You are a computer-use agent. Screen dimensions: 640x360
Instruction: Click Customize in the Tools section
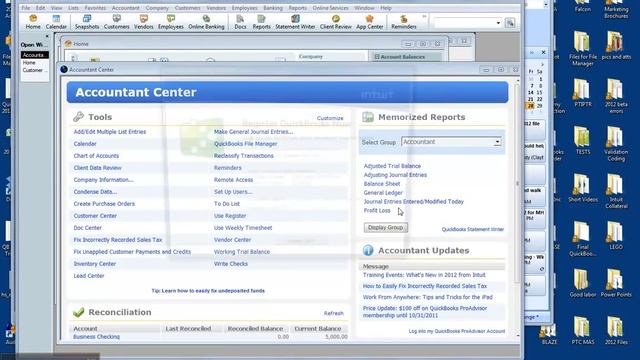[330, 118]
